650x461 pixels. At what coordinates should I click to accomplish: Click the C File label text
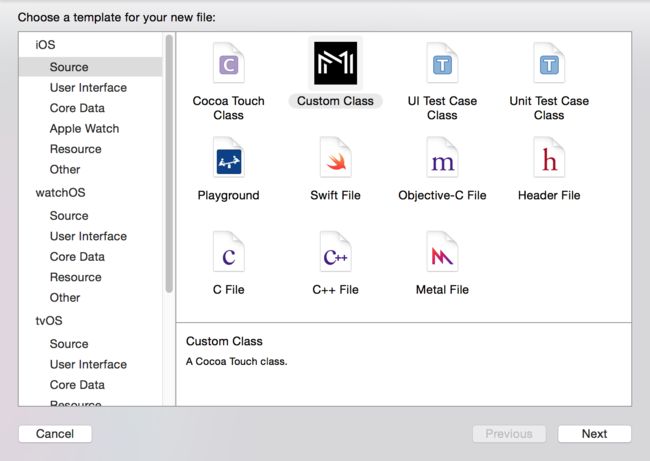click(228, 289)
